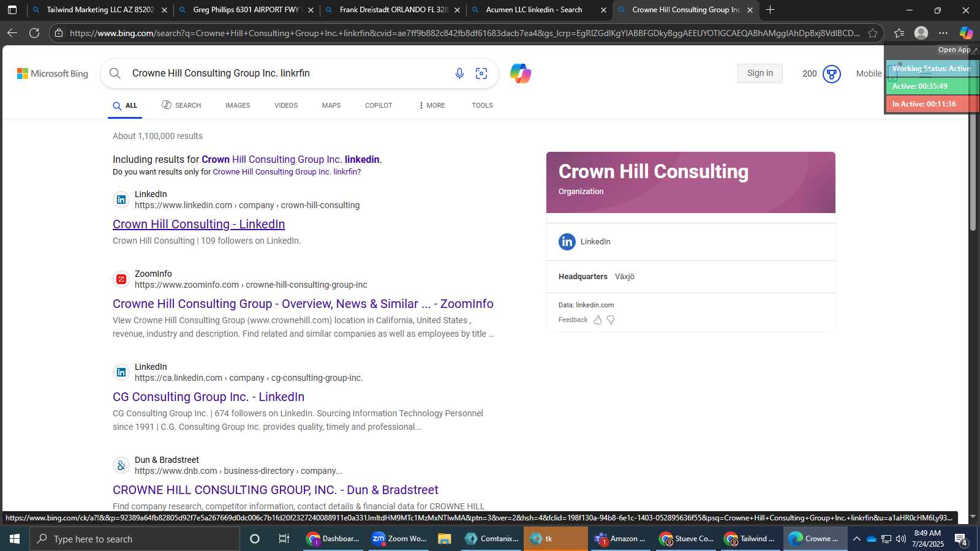View site information lock icon in address bar
Image resolution: width=980 pixels, height=551 pixels.
click(x=59, y=33)
